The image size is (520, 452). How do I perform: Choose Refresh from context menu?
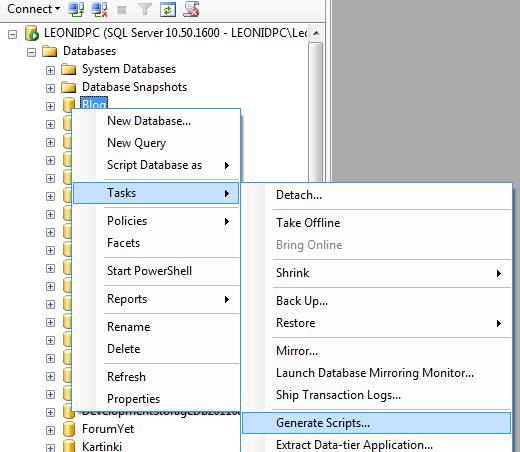pyautogui.click(x=156, y=377)
